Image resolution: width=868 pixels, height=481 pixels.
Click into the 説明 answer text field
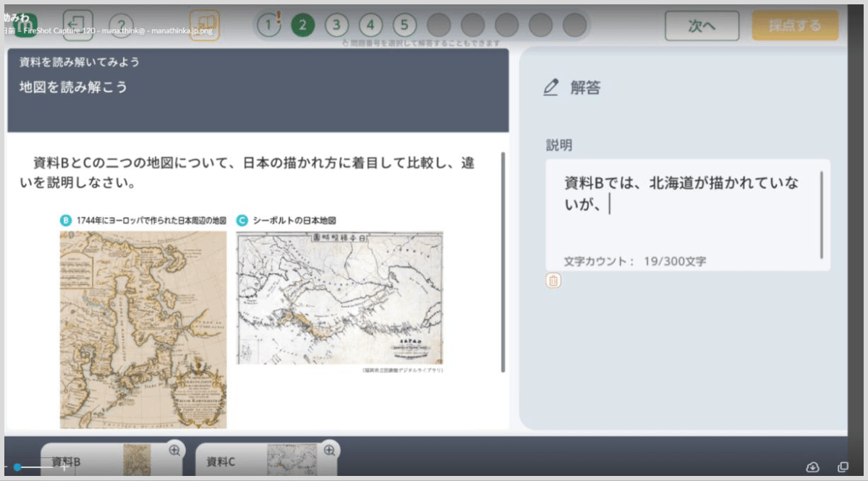pos(688,214)
